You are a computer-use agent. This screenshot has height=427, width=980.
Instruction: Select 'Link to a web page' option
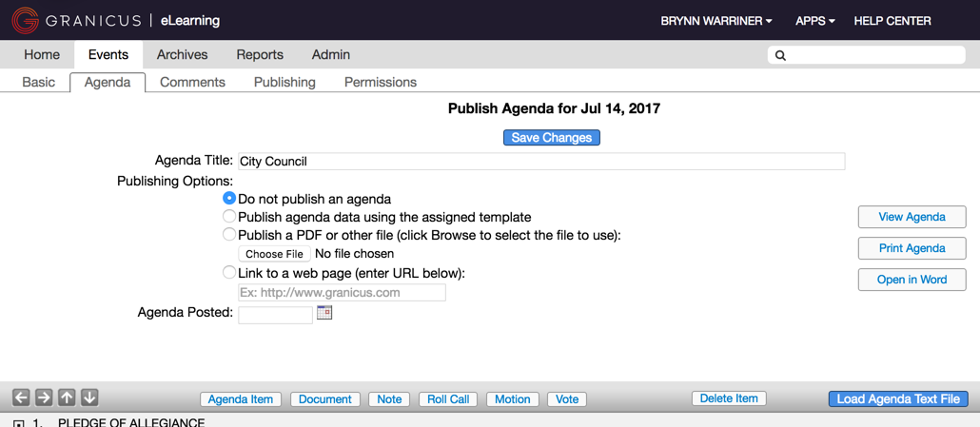[x=229, y=272]
